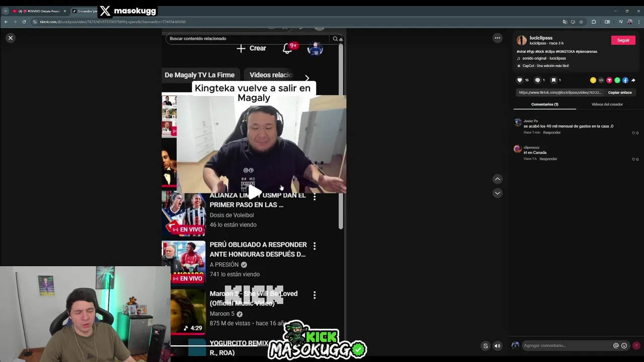Image resolution: width=644 pixels, height=362 pixels.
Task: Open cliperozzz's profile avatar
Action: pyautogui.click(x=517, y=149)
